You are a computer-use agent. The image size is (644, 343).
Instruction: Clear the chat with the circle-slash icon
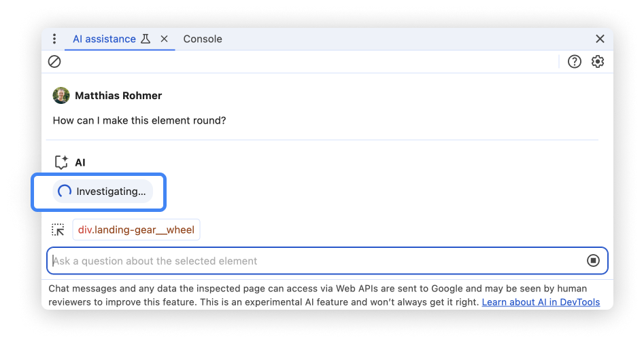click(x=54, y=62)
